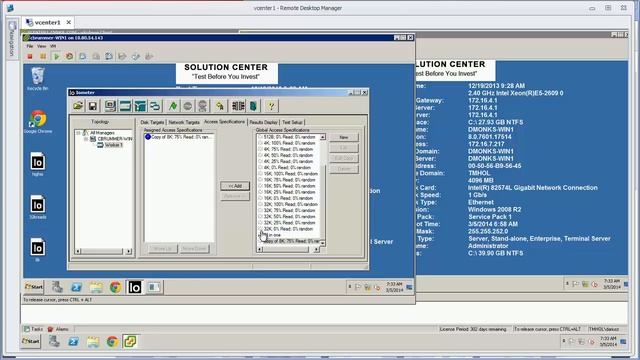
Task: Click the << Add button
Action: tap(235, 186)
